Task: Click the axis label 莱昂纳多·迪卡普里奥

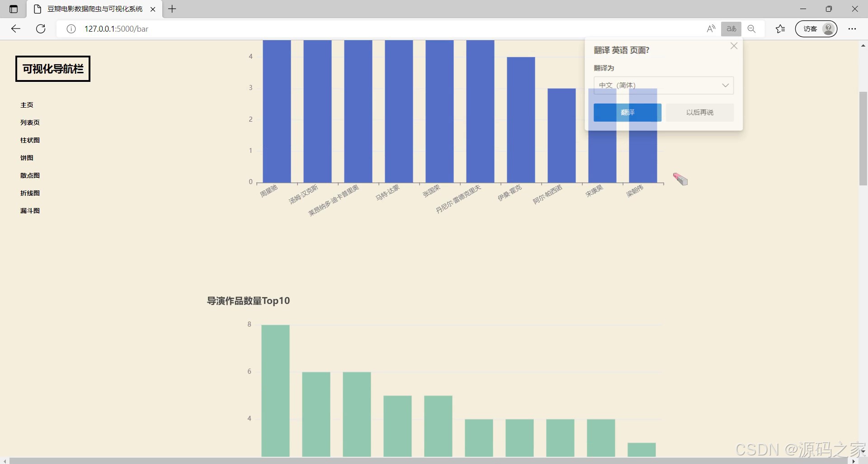Action: (x=334, y=200)
